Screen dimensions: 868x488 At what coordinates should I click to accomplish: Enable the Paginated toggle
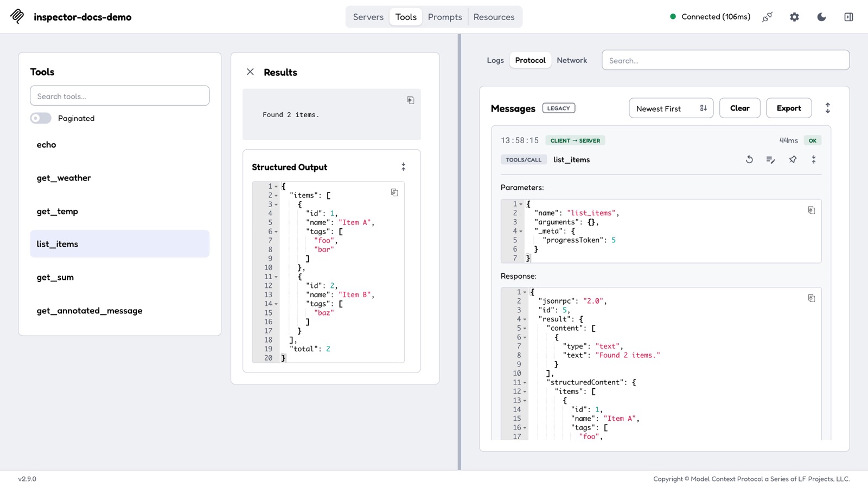tap(41, 118)
